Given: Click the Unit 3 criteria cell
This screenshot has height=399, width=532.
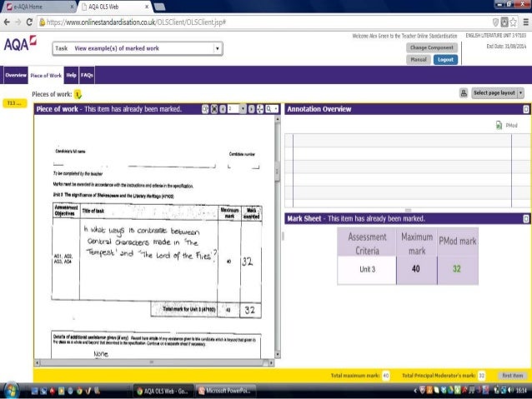Looking at the screenshot, I should (367, 270).
